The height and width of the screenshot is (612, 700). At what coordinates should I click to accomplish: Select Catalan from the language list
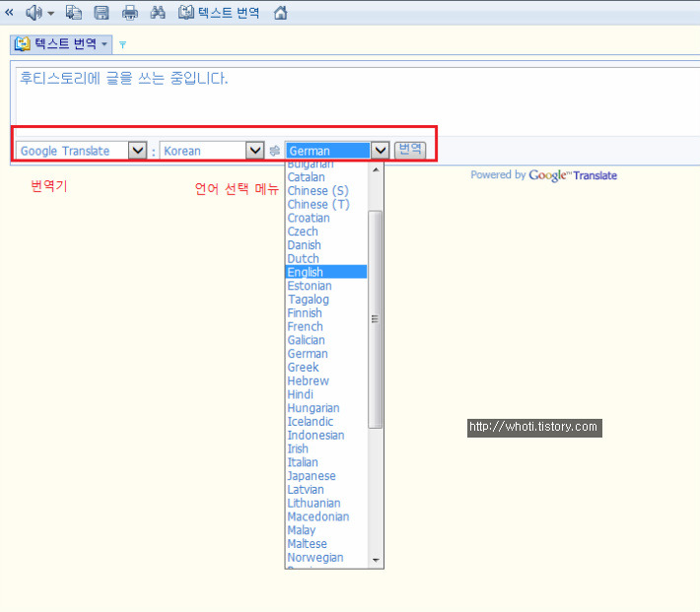click(326, 177)
